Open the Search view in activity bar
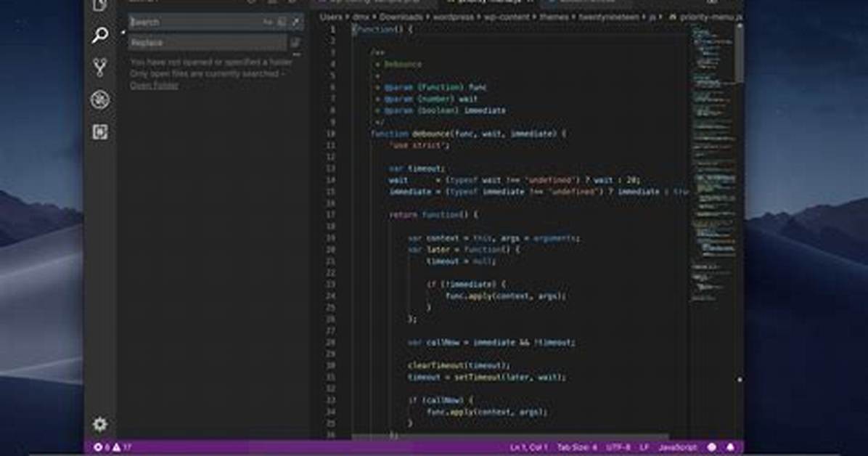The image size is (868, 456). pos(99,35)
